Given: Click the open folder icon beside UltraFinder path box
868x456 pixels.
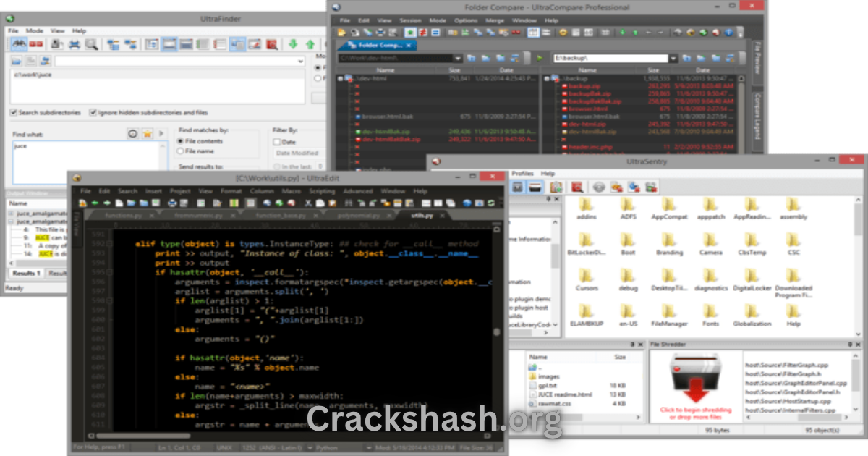Looking at the screenshot, I should point(17,61).
